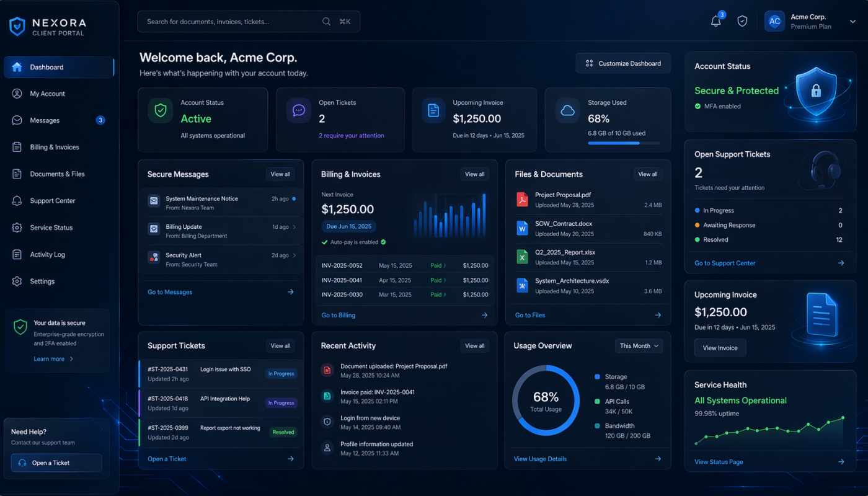Click the View Invoice button
The width and height of the screenshot is (868, 496).
(720, 348)
